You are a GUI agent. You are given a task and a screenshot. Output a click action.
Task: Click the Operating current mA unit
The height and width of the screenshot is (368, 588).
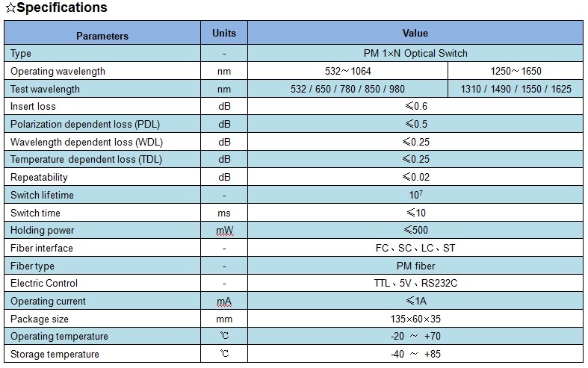coord(224,301)
